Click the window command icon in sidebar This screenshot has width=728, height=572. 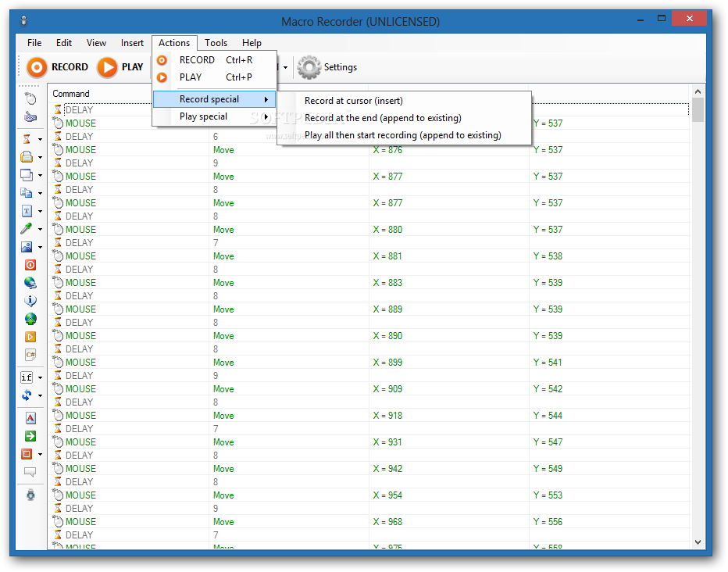27,175
